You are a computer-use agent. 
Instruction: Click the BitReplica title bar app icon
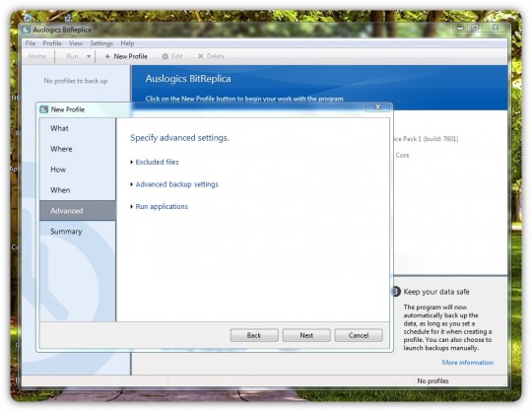tap(27, 30)
